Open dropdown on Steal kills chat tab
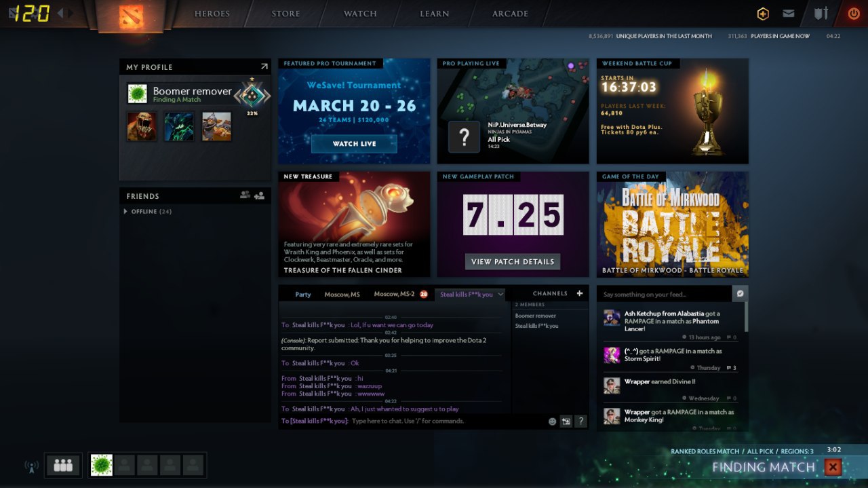The height and width of the screenshot is (488, 868). pos(500,294)
